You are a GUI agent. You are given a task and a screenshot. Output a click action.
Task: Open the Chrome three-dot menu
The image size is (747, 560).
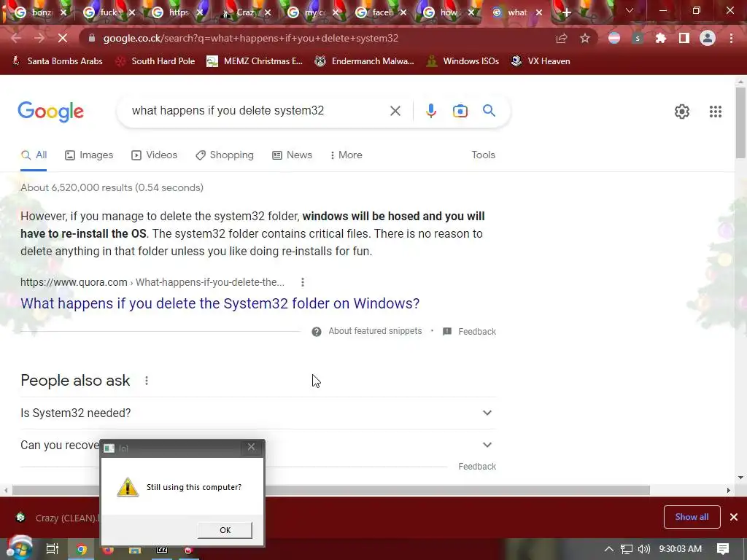731,38
